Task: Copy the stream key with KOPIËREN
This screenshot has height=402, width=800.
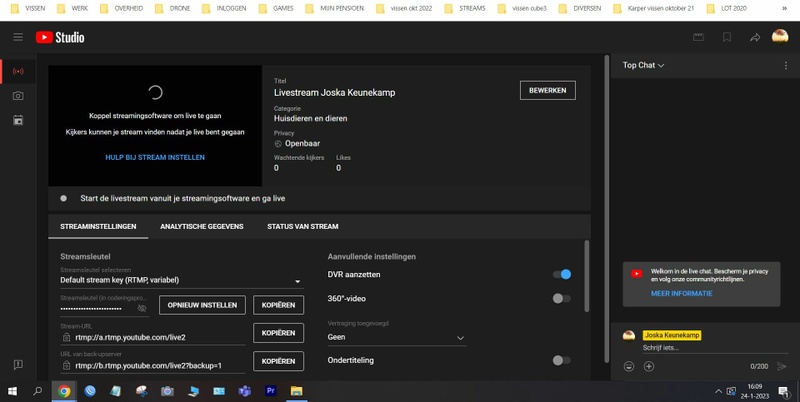Action: tap(278, 305)
